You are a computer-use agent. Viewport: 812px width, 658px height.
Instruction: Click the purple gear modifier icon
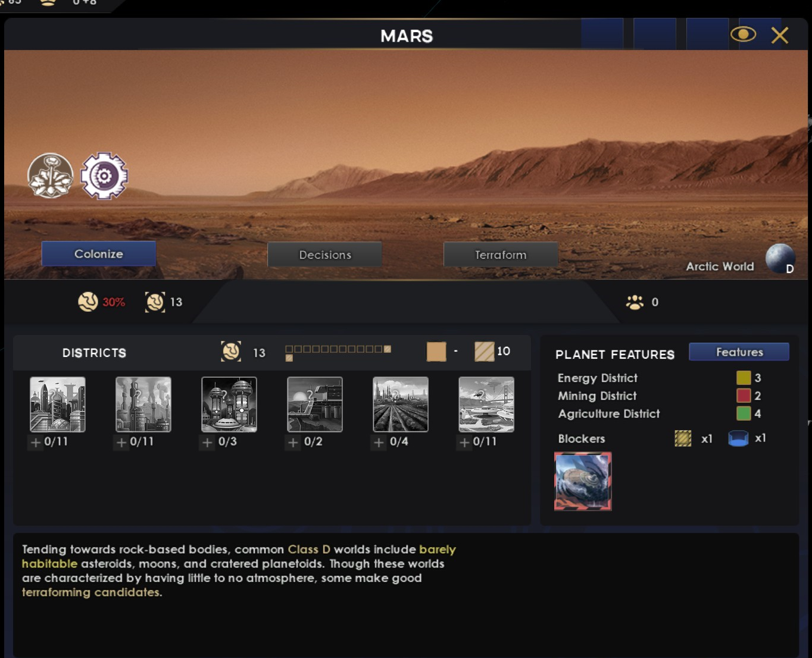(104, 176)
